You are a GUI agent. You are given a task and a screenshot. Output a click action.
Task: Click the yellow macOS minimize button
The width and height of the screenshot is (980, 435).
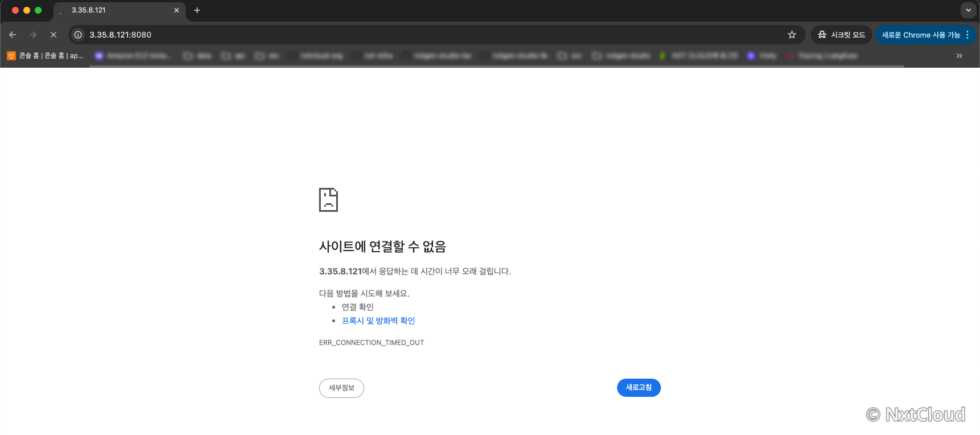point(27,10)
